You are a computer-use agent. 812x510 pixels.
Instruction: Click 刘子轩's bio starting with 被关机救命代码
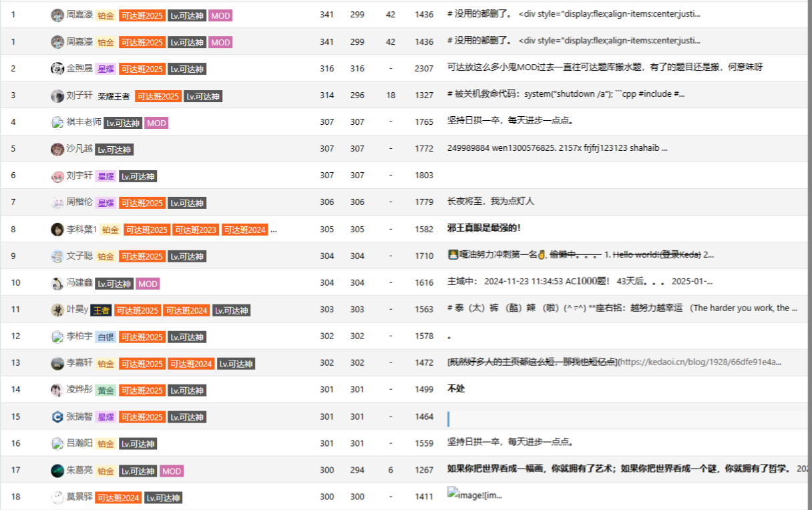(x=566, y=95)
